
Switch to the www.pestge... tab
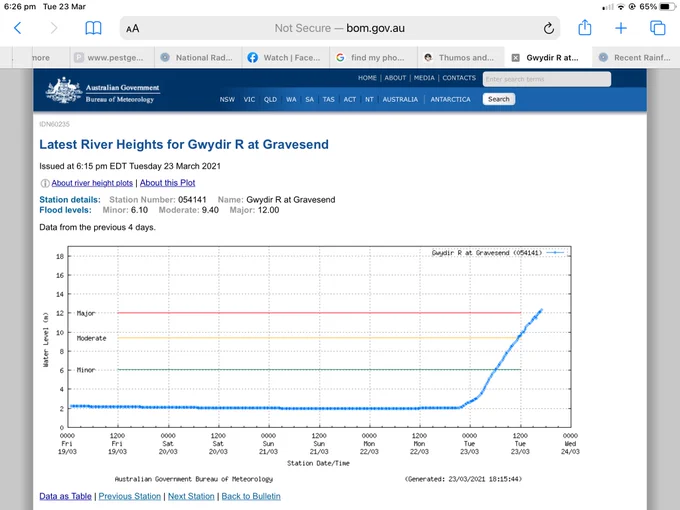coord(112,58)
